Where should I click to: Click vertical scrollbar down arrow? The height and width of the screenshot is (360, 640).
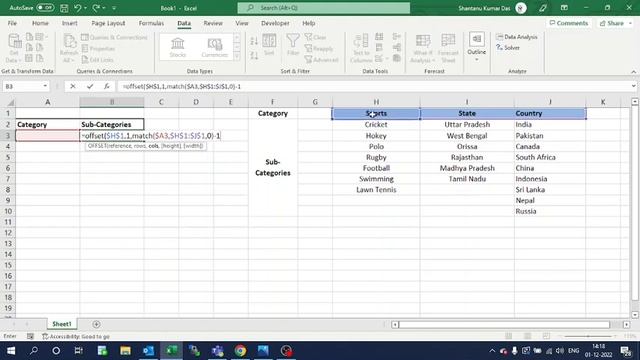coord(635,315)
